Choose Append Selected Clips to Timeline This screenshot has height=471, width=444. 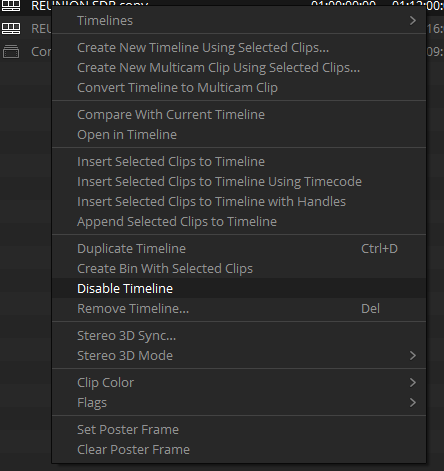[x=239, y=222]
